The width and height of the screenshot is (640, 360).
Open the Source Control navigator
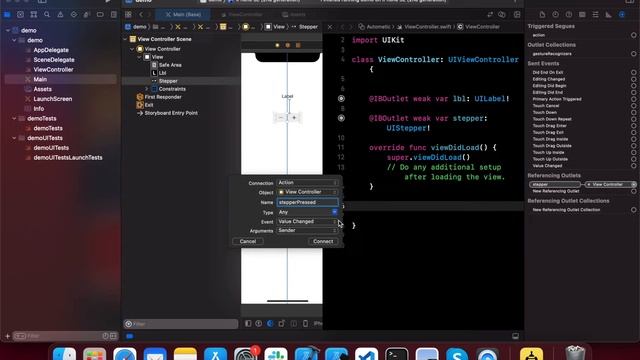[20, 15]
